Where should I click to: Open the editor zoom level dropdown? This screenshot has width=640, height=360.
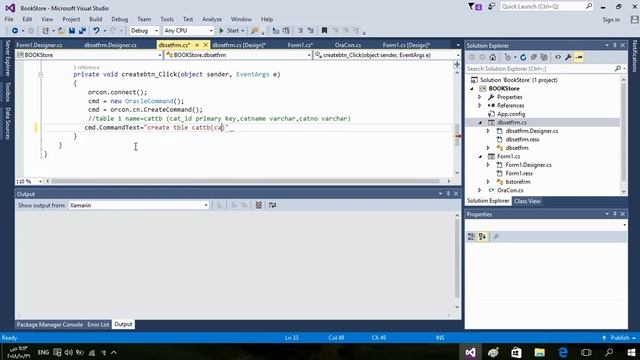click(29, 181)
